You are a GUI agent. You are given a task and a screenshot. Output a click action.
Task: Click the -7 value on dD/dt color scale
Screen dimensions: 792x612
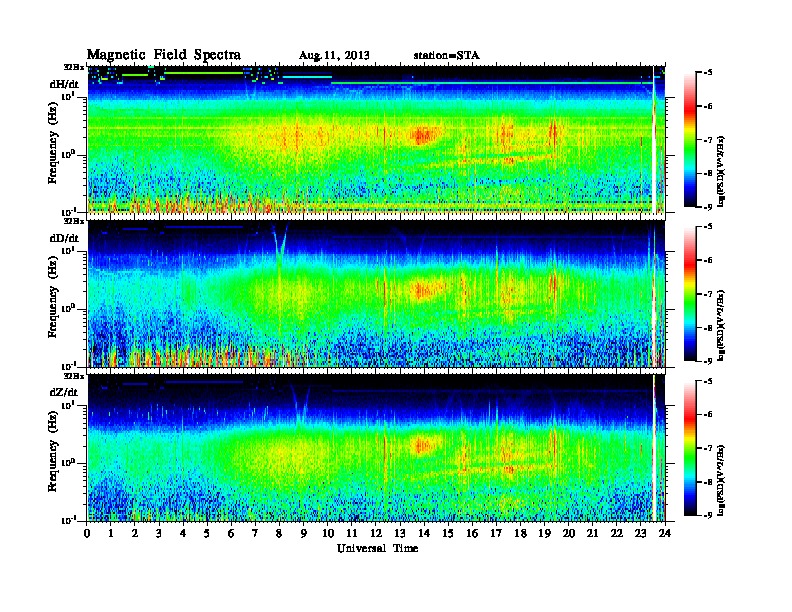707,293
